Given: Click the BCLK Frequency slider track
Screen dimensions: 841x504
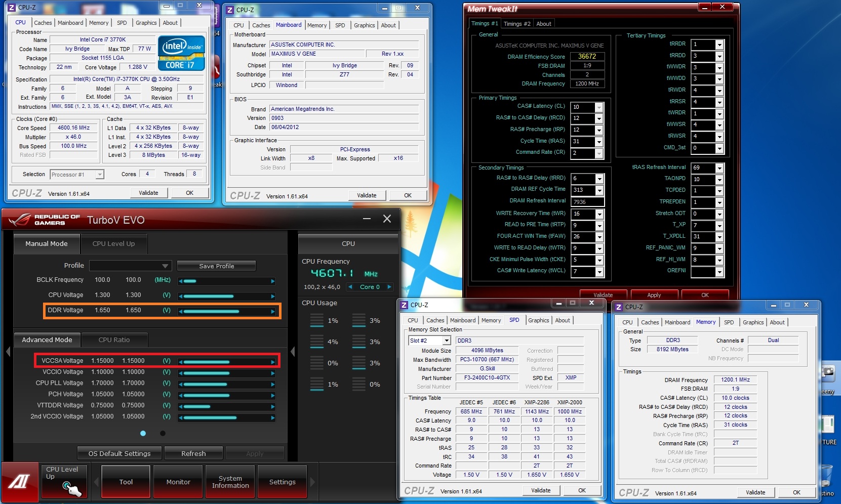Looking at the screenshot, I should coord(226,281).
